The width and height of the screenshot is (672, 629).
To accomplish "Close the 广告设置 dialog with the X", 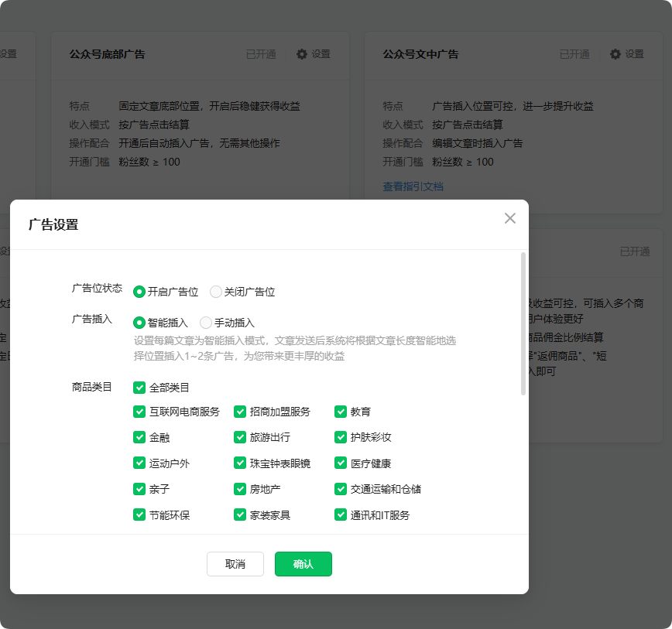I will [x=509, y=218].
